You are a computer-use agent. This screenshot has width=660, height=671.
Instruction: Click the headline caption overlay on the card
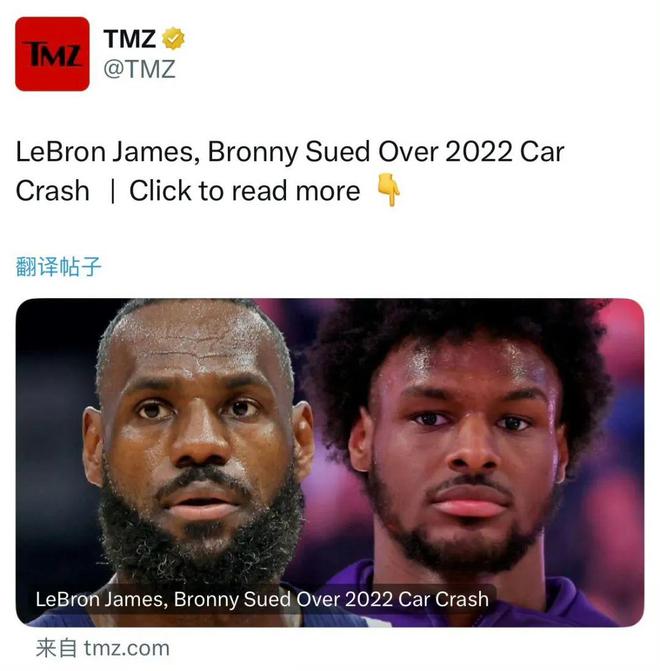point(262,599)
